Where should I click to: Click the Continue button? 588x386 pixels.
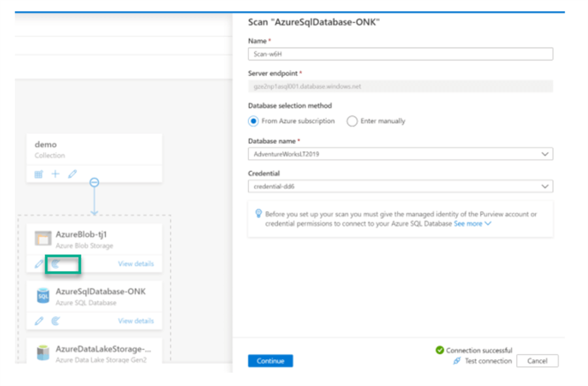270,361
